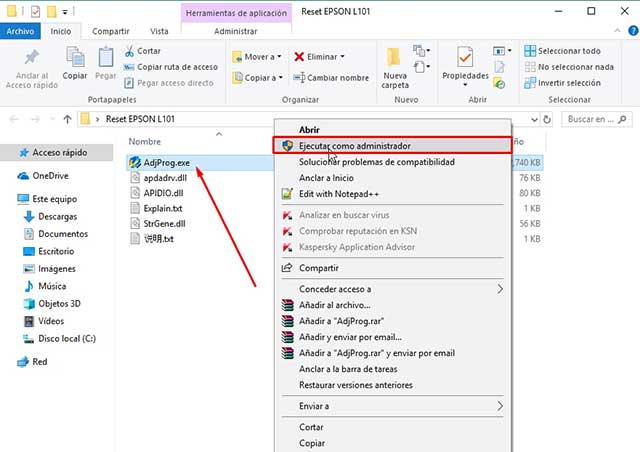
Task: Expand the Conceder acceso a submenu
Action: [500, 289]
